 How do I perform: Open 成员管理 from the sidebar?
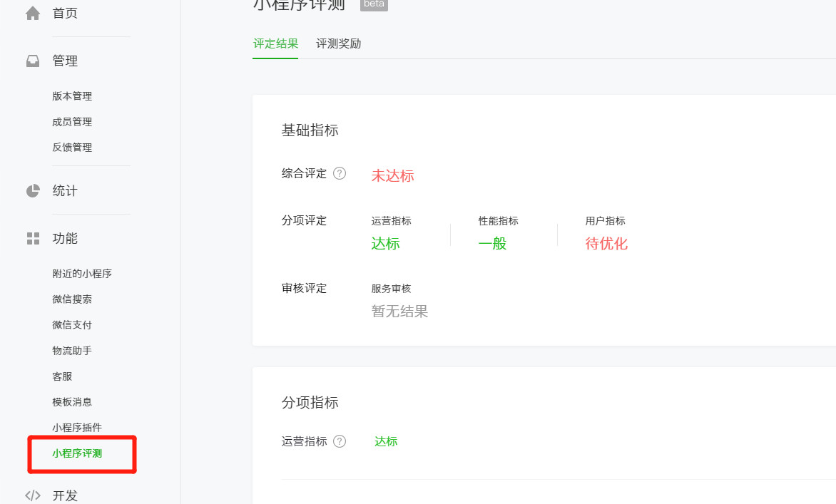tap(72, 121)
